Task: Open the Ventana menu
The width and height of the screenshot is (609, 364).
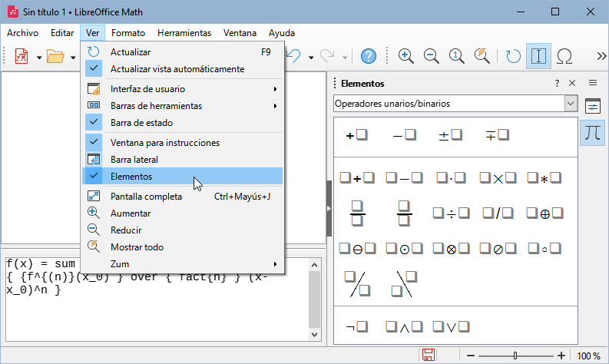Action: [x=240, y=33]
